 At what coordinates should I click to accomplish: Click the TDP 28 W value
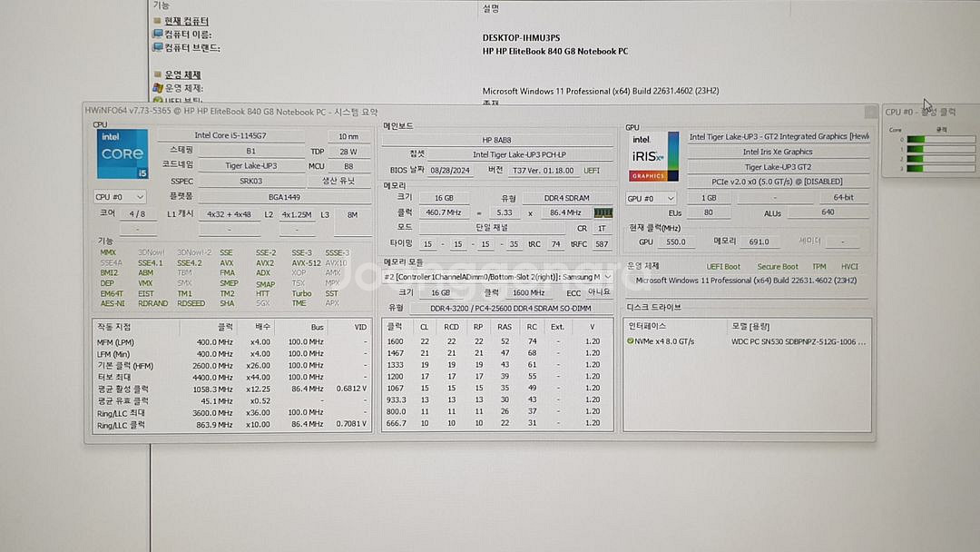pyautogui.click(x=348, y=152)
